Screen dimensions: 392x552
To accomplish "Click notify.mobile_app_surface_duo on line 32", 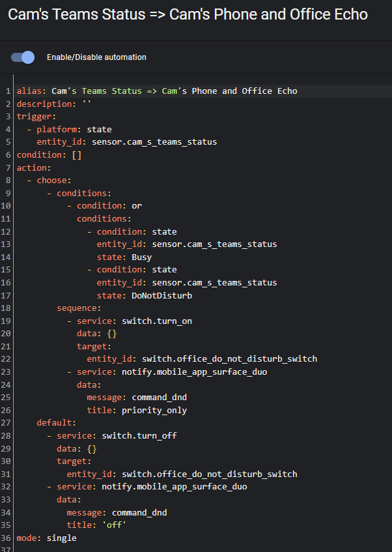I will pyautogui.click(x=174, y=487).
